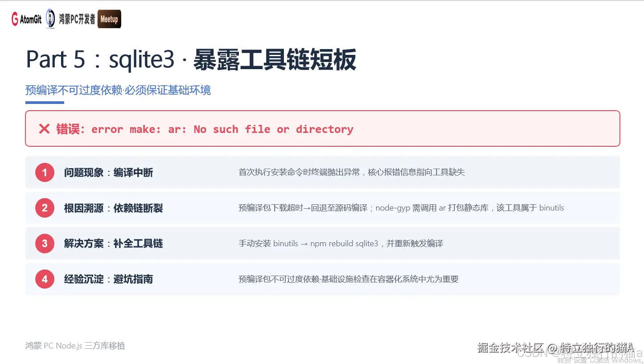Click the 根因溯源:依赖链断裂 heading
This screenshot has width=644, height=364.
click(x=113, y=208)
